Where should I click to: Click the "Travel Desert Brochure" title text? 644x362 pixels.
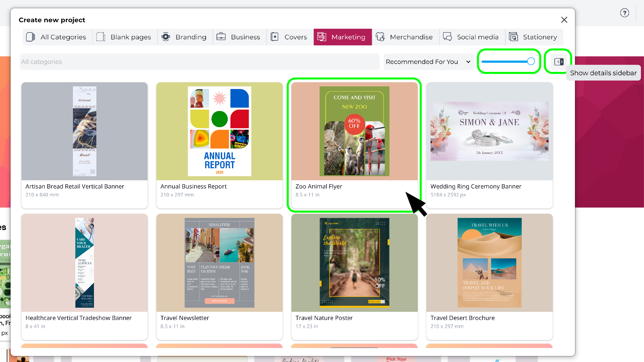462,318
